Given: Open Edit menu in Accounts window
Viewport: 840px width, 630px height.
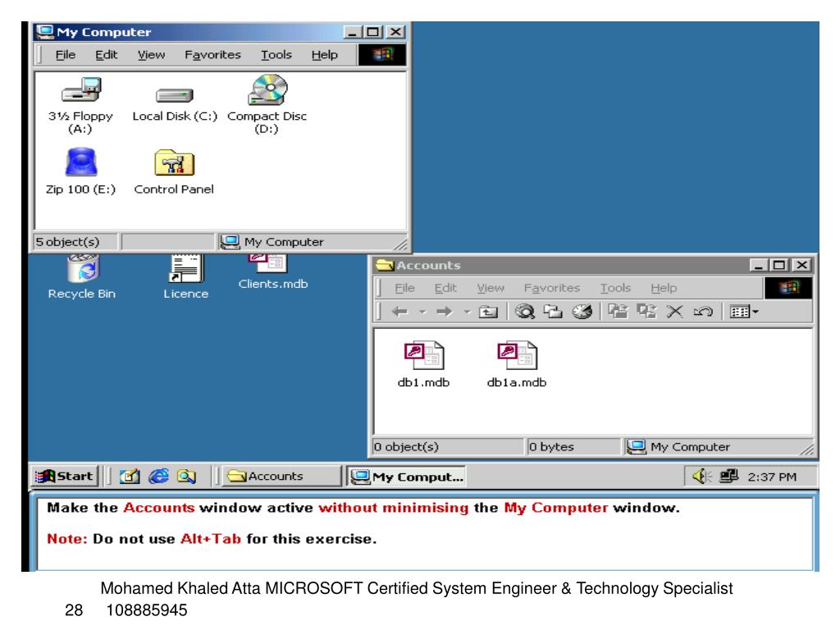Looking at the screenshot, I should (445, 288).
